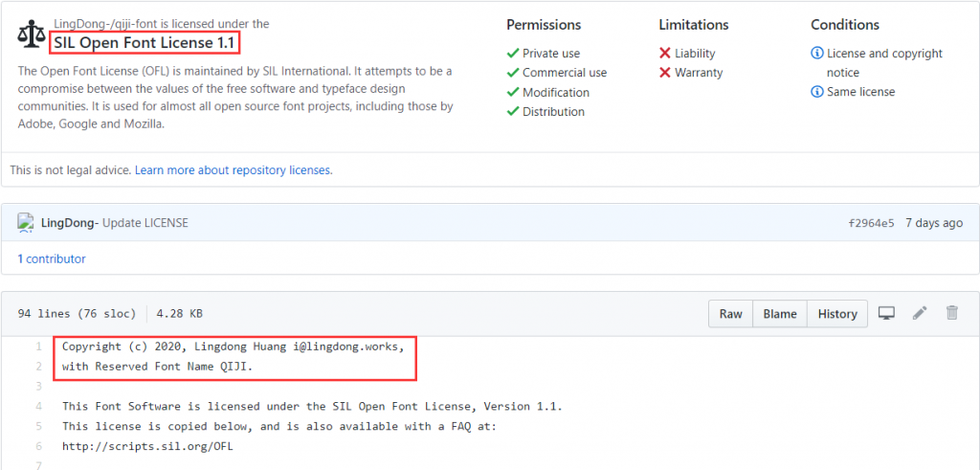Click LingDong- author name link
Image resolution: width=980 pixels, height=470 pixels.
69,223
